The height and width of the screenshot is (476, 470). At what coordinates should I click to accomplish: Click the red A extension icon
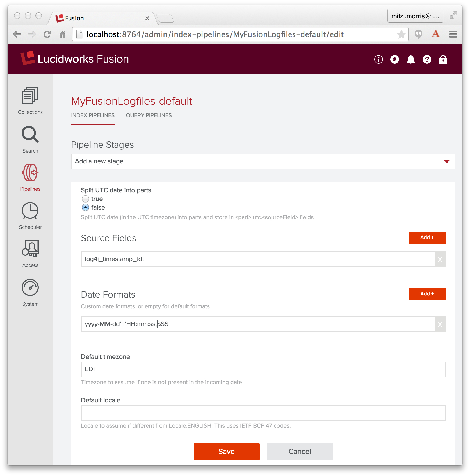pyautogui.click(x=436, y=34)
